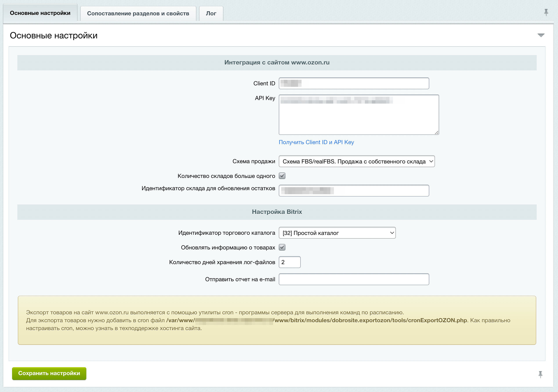Click the log-file storage days field
The image size is (558, 392).
click(290, 262)
